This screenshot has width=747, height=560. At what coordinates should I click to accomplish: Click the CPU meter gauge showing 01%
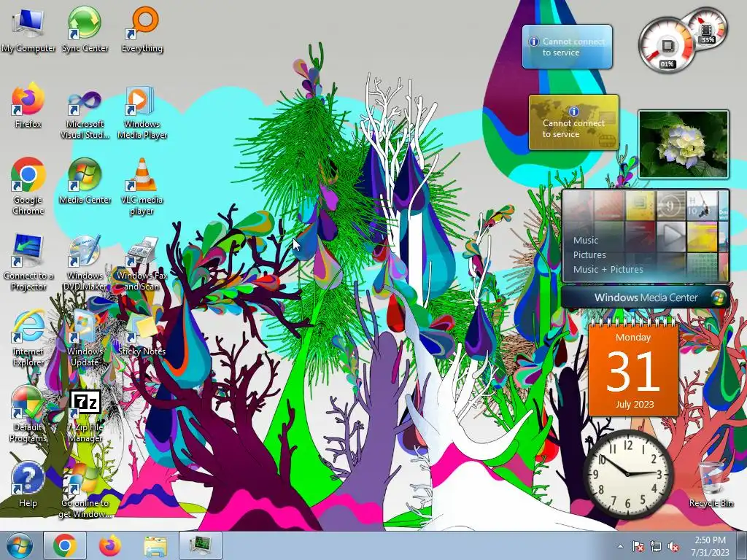tap(665, 46)
